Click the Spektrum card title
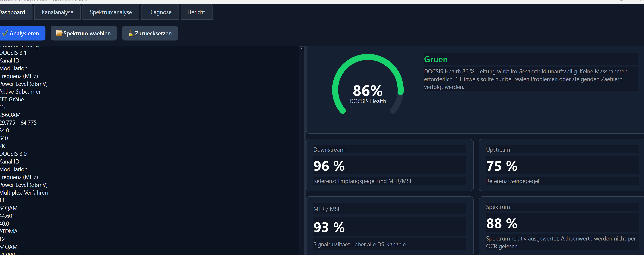Screen dimensions: 644x255 [x=498, y=207]
